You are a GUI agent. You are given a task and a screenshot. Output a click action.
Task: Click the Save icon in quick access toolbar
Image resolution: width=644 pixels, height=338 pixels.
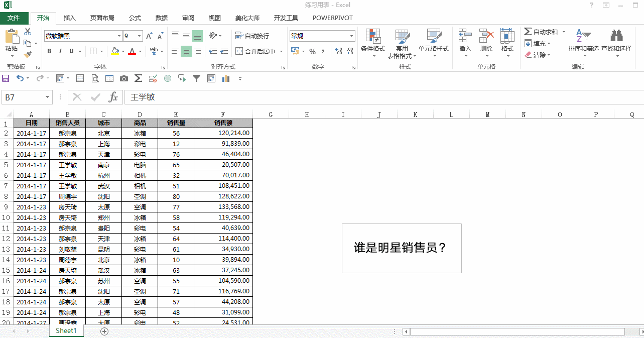coord(6,78)
